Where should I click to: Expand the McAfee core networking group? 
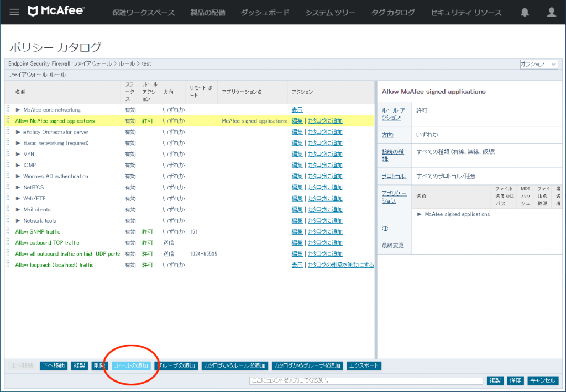[18, 110]
